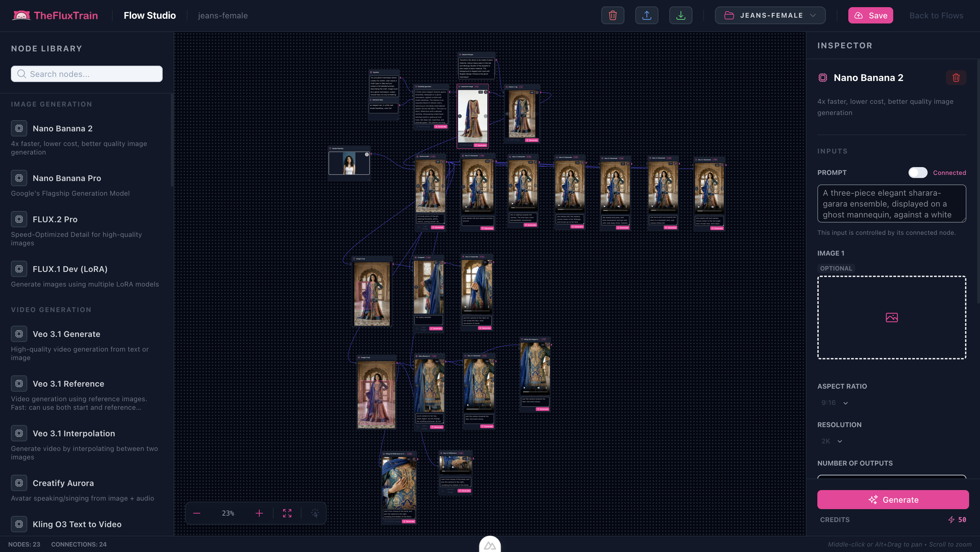Screen dimensions: 980x552
Task: Click the Model identity portrait thumbnail
Action: click(x=349, y=163)
